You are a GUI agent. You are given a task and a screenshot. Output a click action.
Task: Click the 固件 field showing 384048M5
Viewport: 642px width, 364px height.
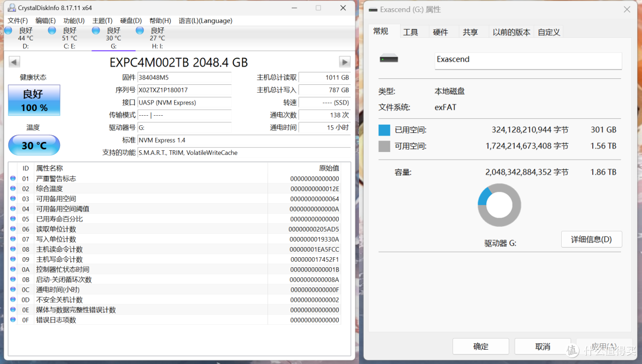click(x=184, y=77)
